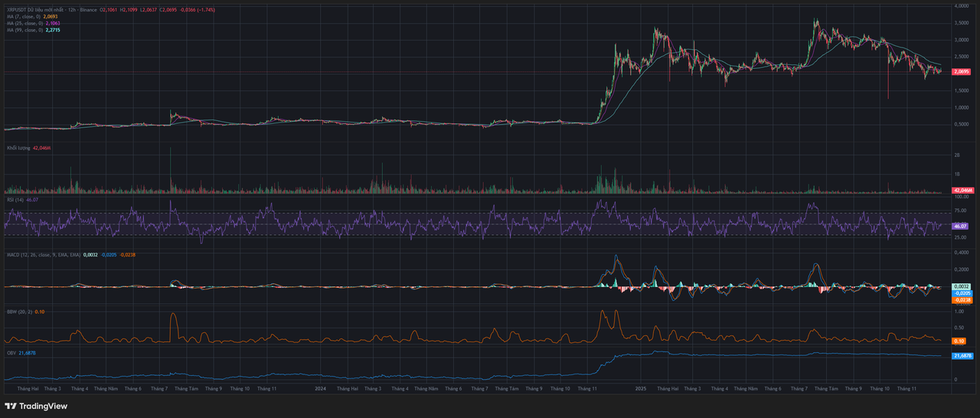Click the MA 99 value 2,2715

tap(51, 30)
